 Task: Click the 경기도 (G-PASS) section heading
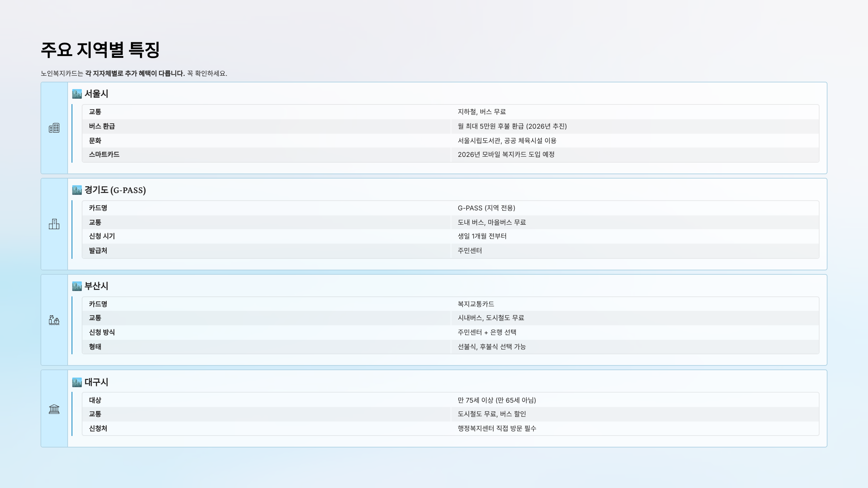coord(115,190)
